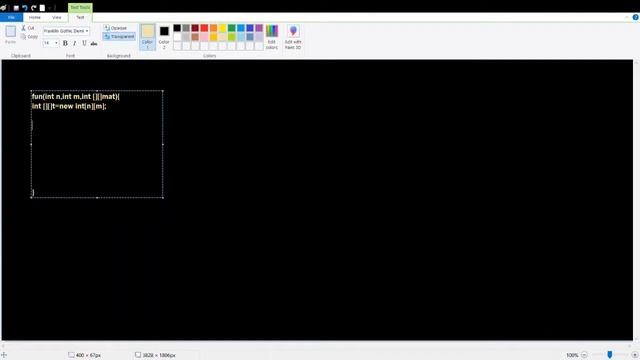640x360 pixels.
Task: Open the quick access toolbar customize arrow
Action: 50,8
